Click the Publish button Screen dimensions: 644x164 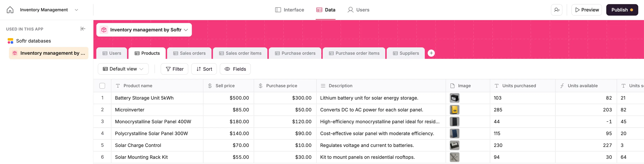click(622, 10)
